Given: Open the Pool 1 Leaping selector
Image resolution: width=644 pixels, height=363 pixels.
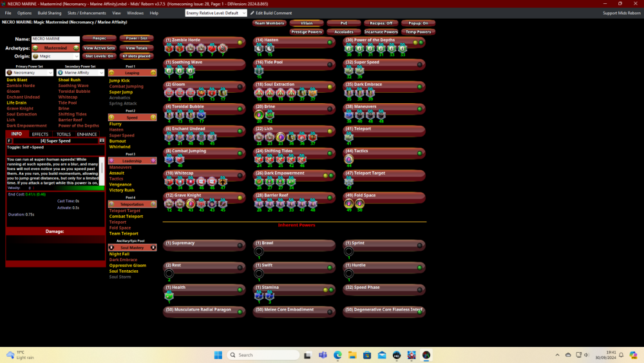Looking at the screenshot, I should tap(132, 73).
